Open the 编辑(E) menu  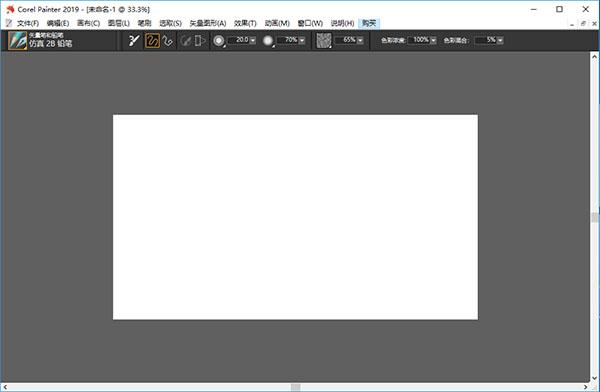(x=58, y=23)
